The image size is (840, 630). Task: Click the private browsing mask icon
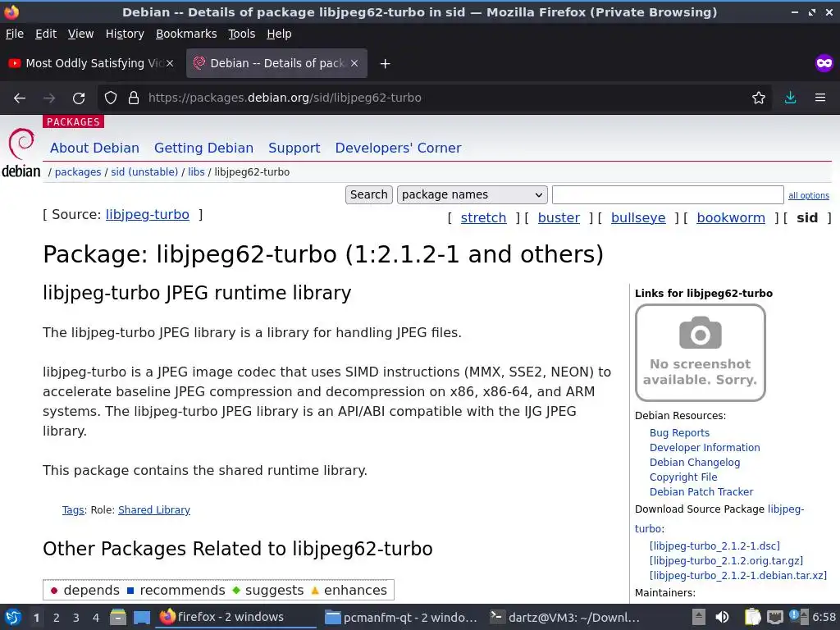[x=824, y=63]
